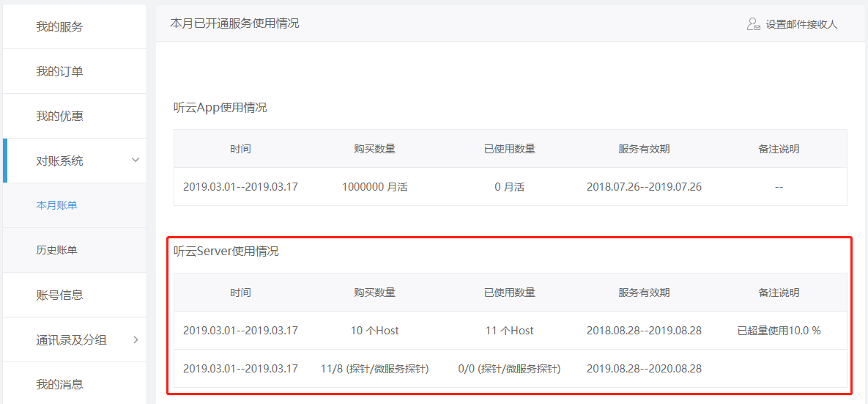Click the 听云Server使用情况 section title
Viewport: 868px width, 404px height.
point(226,251)
